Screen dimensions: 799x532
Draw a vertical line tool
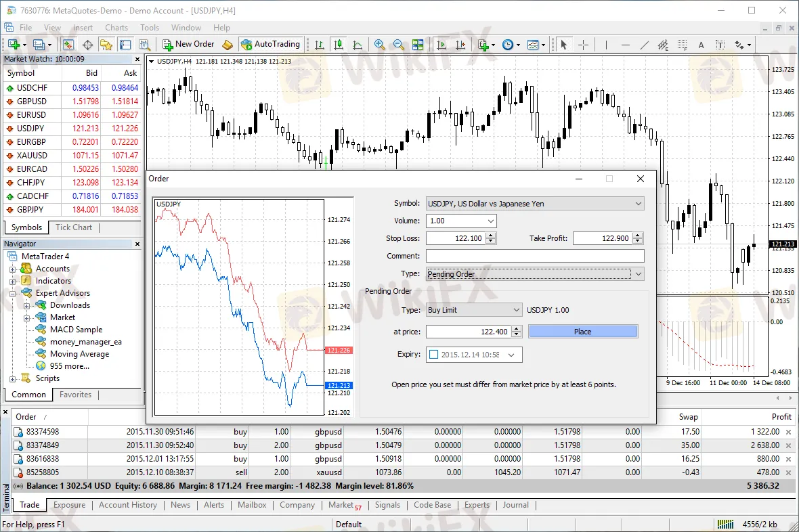pos(607,45)
